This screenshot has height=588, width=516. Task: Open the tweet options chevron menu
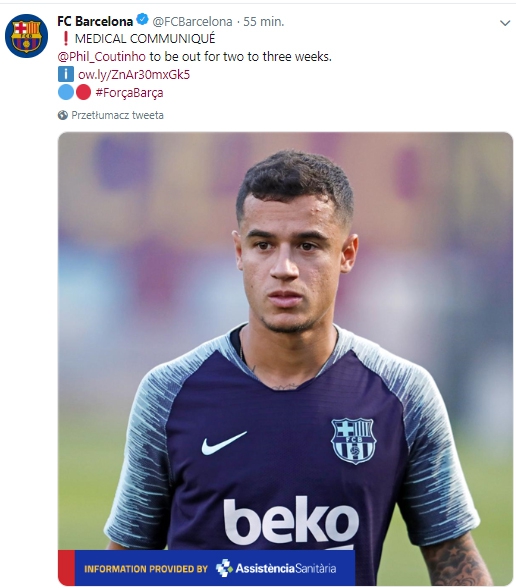505,23
